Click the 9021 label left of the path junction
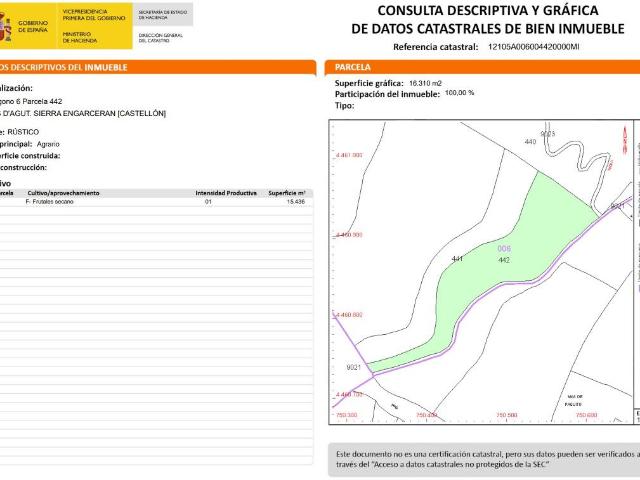The image size is (640, 480). coord(354,367)
